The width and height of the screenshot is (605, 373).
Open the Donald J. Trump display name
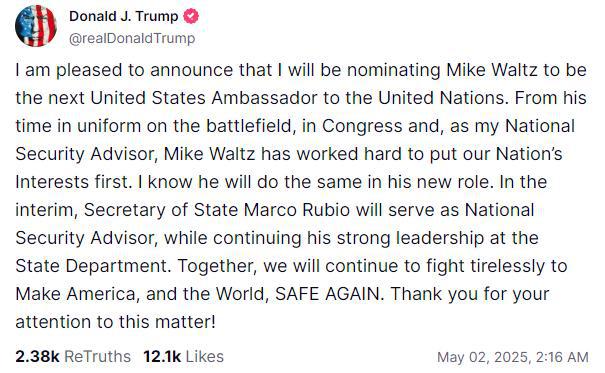[x=123, y=17]
